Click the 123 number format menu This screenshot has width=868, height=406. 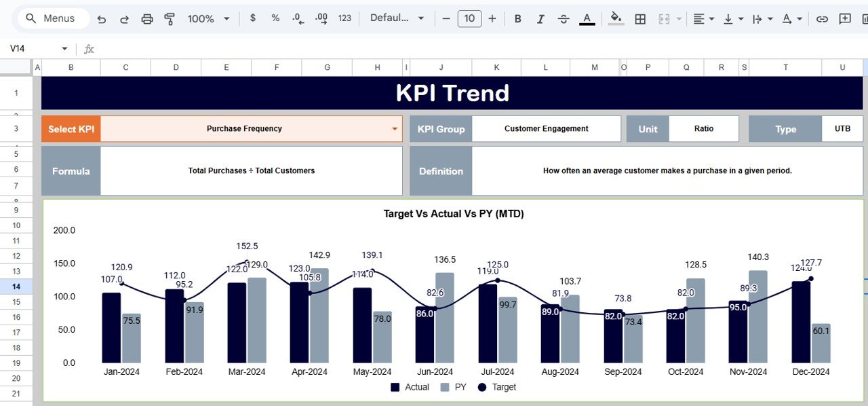tap(344, 18)
